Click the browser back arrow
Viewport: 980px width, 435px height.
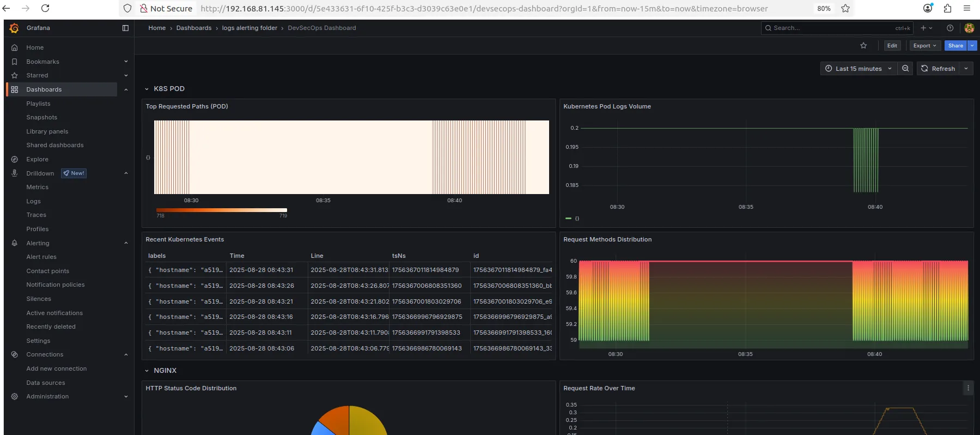[x=7, y=8]
